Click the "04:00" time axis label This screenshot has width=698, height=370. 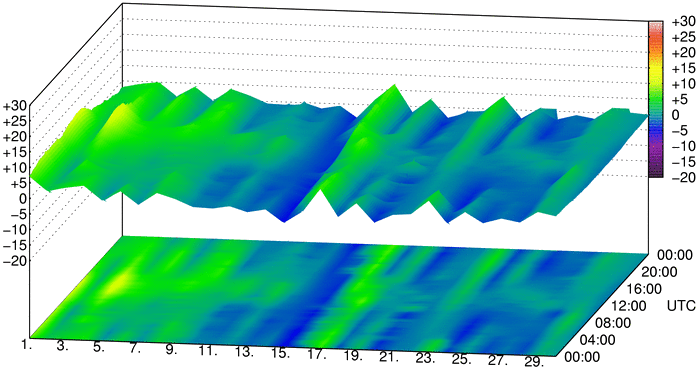(x=598, y=340)
